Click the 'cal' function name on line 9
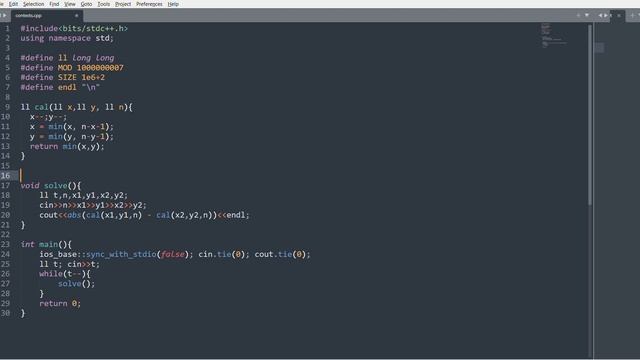This screenshot has height=360, width=640. pyautogui.click(x=41, y=107)
